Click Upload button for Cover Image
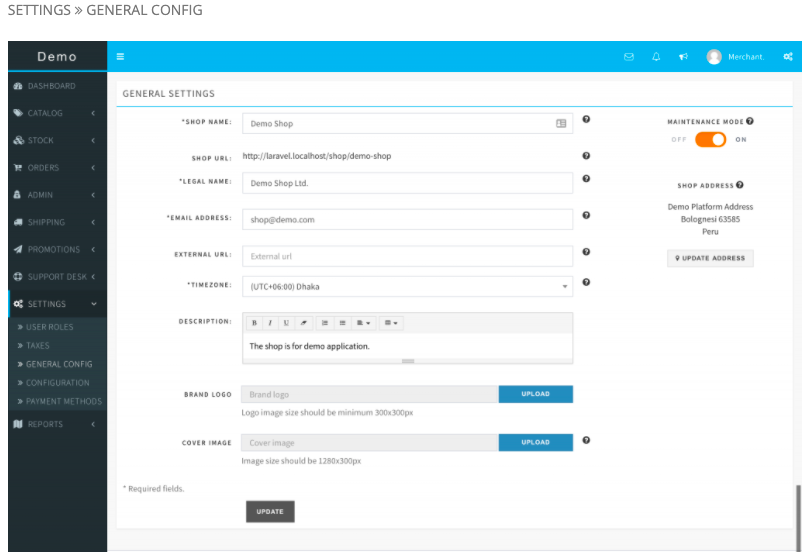The height and width of the screenshot is (552, 802). tap(536, 443)
